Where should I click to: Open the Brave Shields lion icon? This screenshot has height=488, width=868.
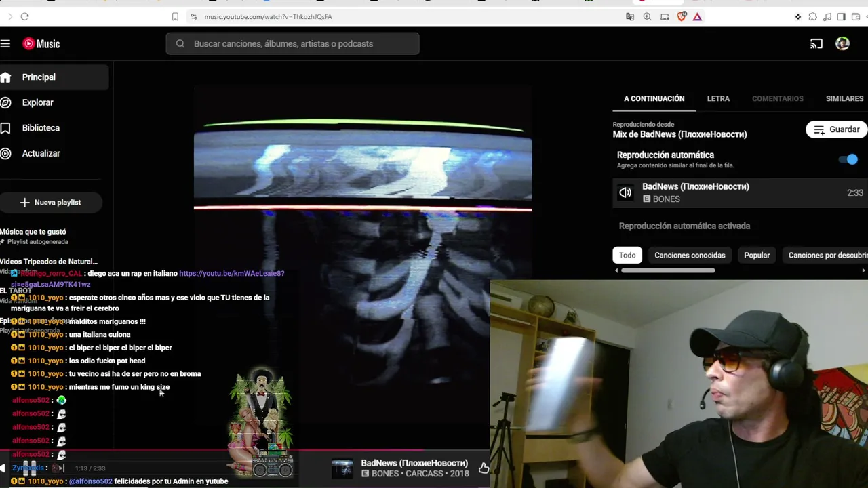tap(682, 16)
